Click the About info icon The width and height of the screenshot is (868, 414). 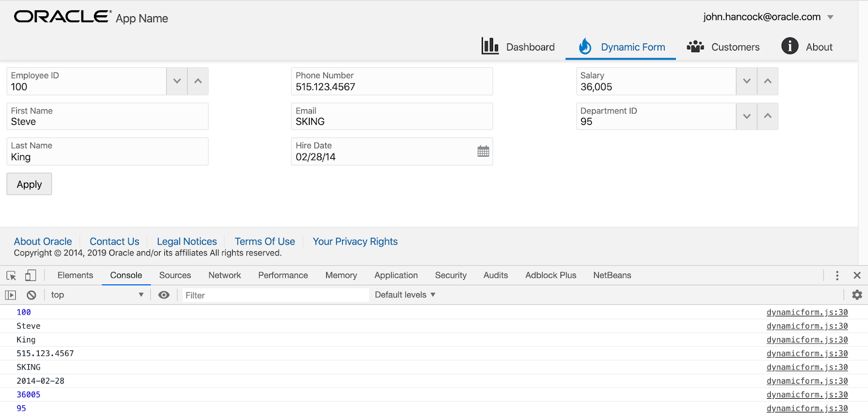[x=789, y=46]
